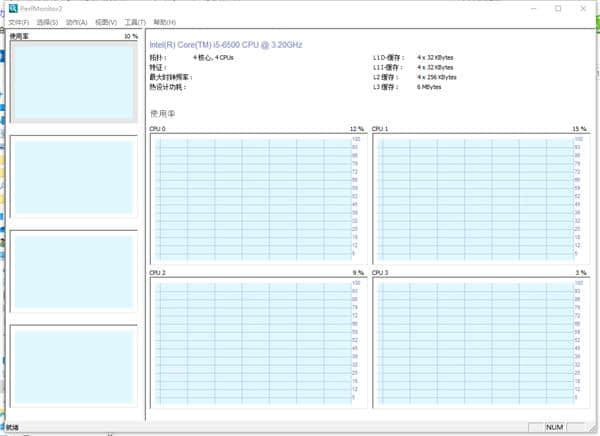Maximize the PerfMonitor2 window
The height and width of the screenshot is (436, 600).
coord(558,8)
